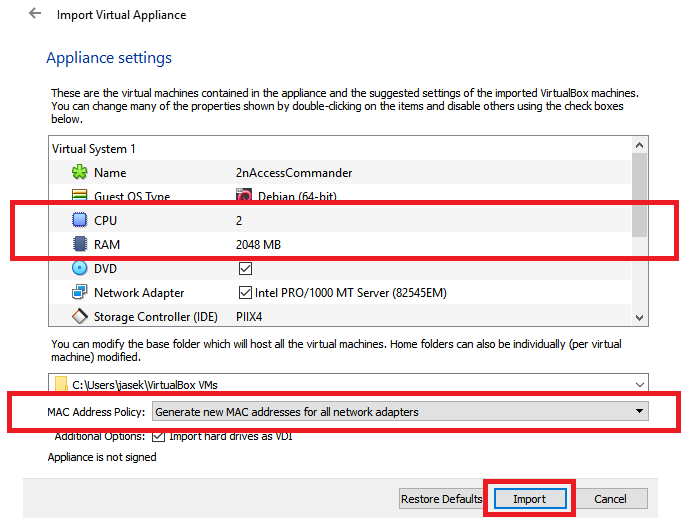
Task: Select the PIIX4 controller value
Action: click(249, 317)
